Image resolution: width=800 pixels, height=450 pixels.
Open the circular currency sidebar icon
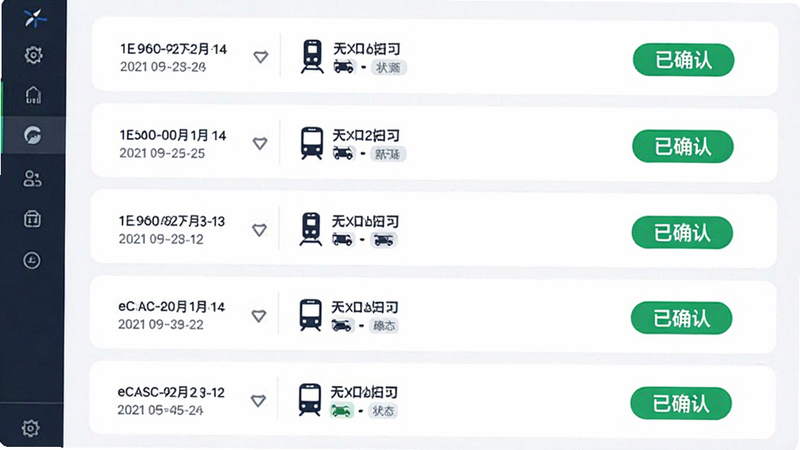(32, 261)
